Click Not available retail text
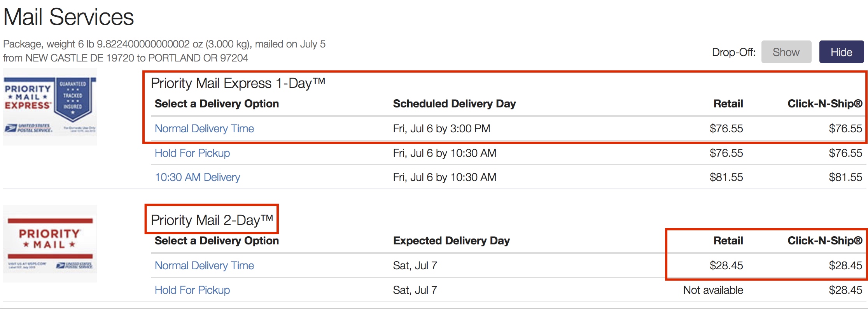868x309 pixels. coord(713,290)
